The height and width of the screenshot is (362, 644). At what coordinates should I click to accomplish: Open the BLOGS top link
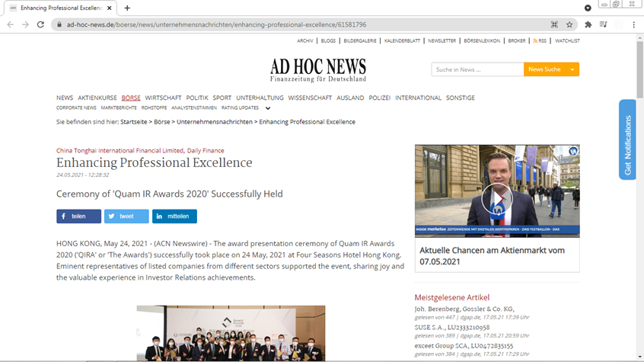[x=328, y=40]
